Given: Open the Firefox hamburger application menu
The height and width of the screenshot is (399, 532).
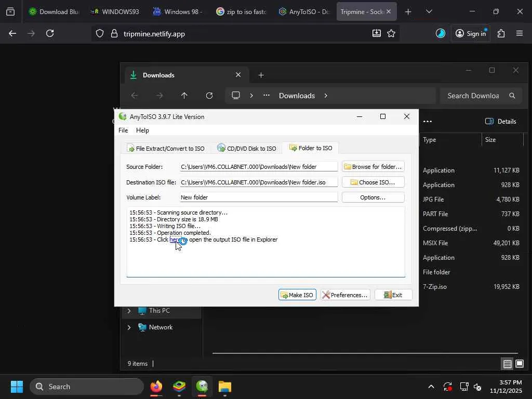Looking at the screenshot, I should [520, 33].
